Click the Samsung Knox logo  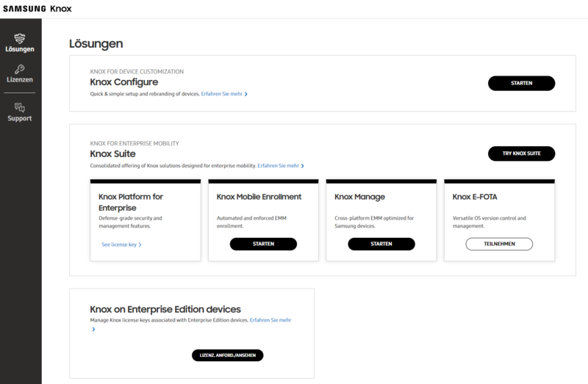tap(37, 9)
